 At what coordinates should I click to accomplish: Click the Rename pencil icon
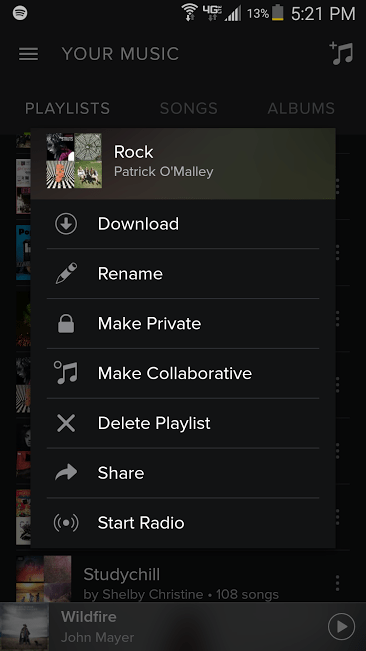click(66, 274)
